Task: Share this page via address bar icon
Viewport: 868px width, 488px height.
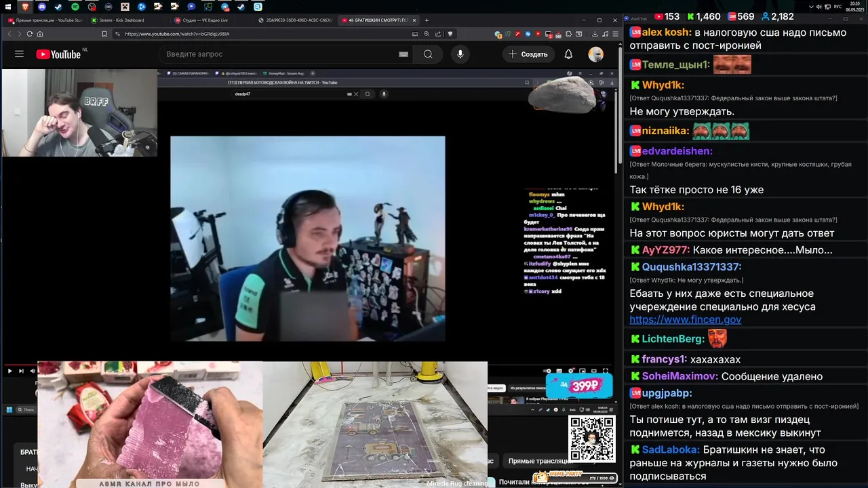Action: pyautogui.click(x=438, y=34)
